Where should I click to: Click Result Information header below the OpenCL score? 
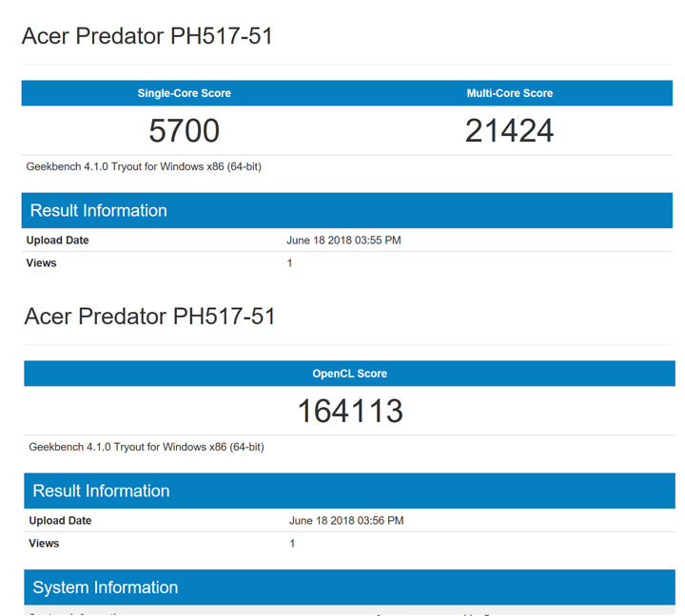101,491
